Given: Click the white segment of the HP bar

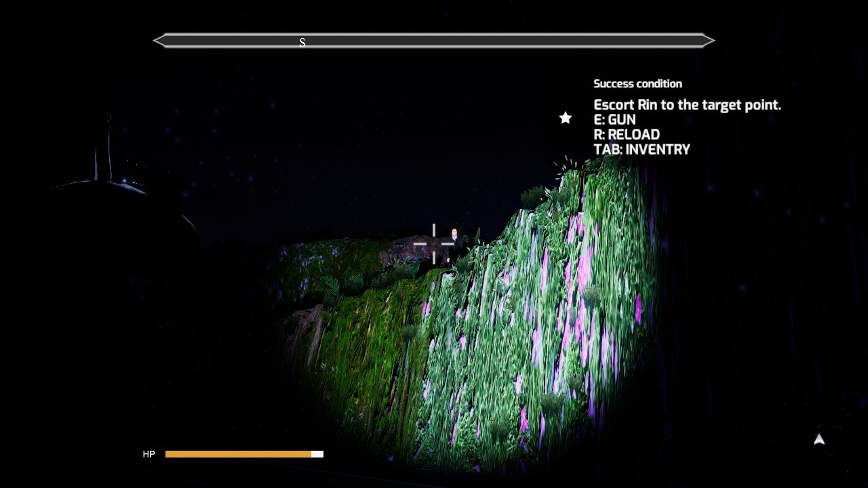Looking at the screenshot, I should click(317, 453).
